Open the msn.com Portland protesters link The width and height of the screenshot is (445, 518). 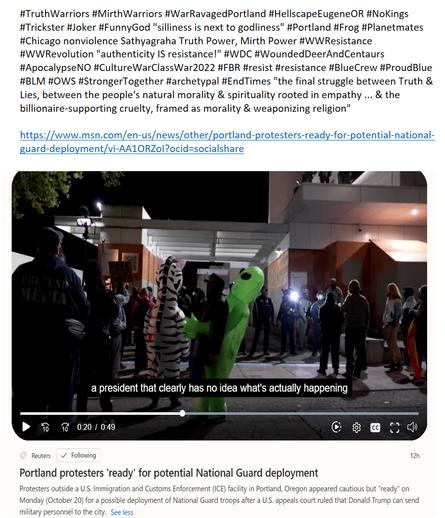[x=227, y=142]
